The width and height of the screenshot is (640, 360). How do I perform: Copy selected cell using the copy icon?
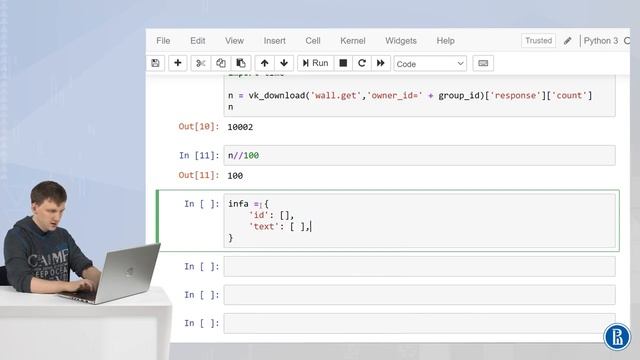point(221,63)
